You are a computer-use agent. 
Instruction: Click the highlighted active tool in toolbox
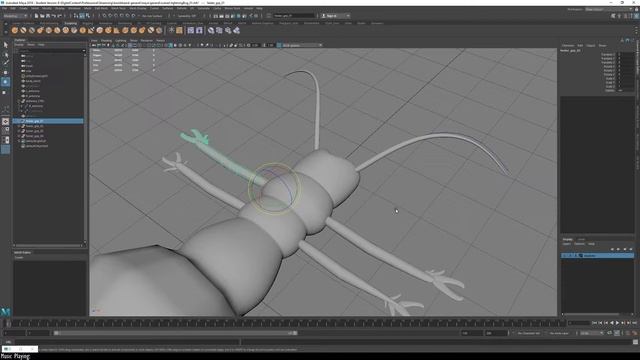pyautogui.click(x=5, y=82)
